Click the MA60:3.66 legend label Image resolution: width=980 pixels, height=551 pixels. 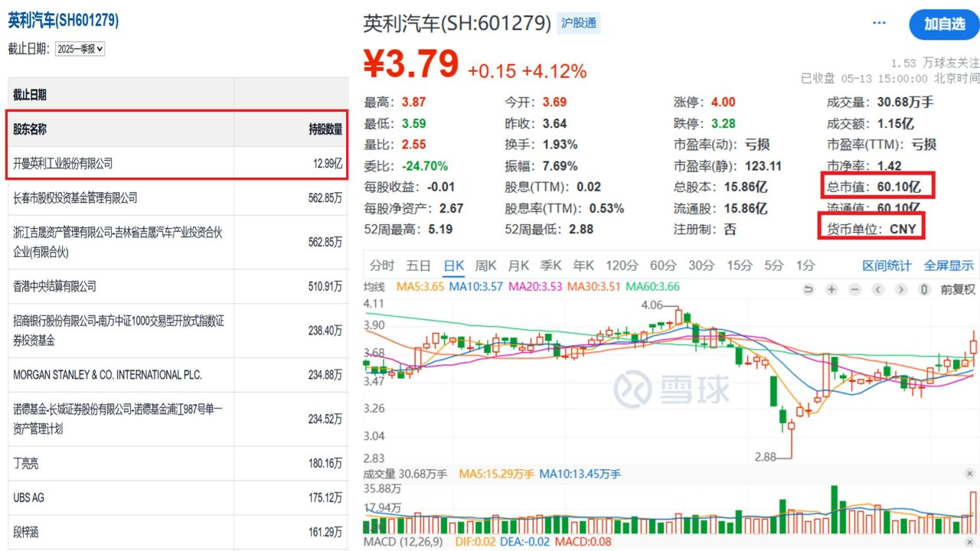(x=653, y=287)
